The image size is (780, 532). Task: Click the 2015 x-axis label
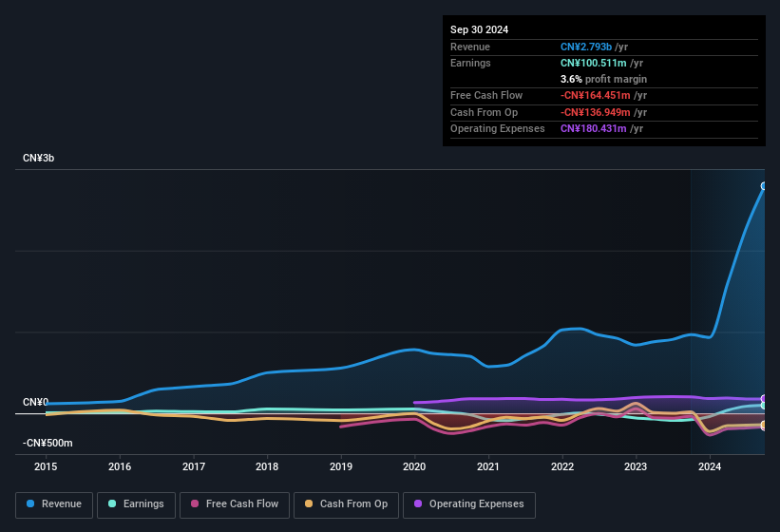pos(46,466)
